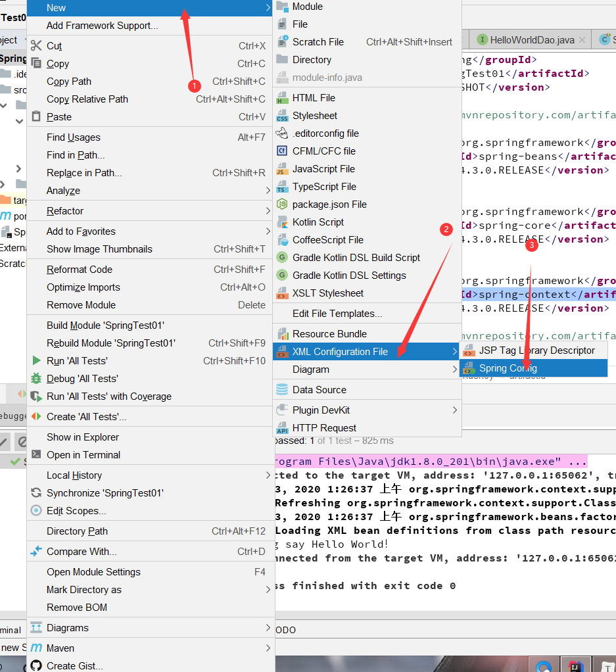
Task: Choose JSP Tag Library Descriptor
Action: click(533, 350)
